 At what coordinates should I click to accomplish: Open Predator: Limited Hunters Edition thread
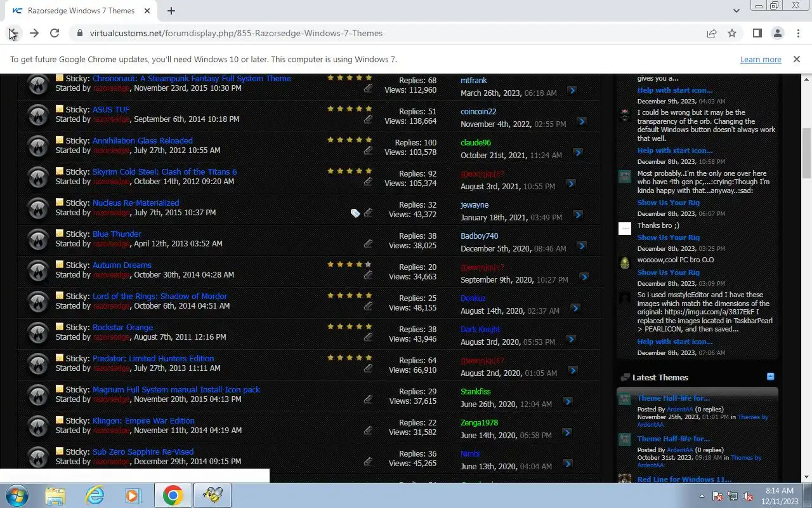[x=154, y=358]
